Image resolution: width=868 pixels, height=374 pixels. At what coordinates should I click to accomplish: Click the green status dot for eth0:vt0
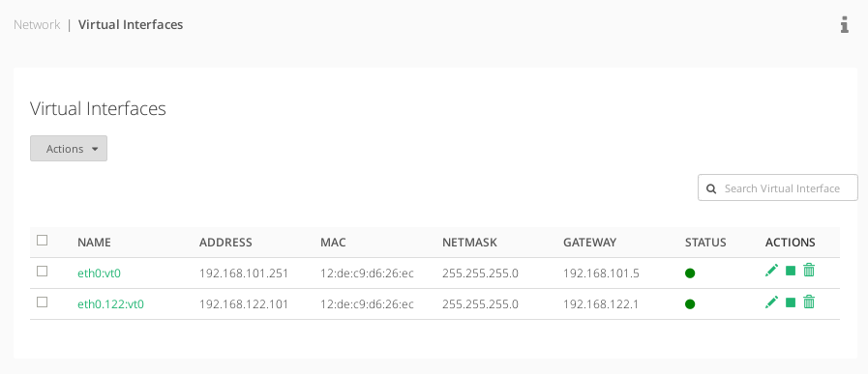click(x=690, y=273)
